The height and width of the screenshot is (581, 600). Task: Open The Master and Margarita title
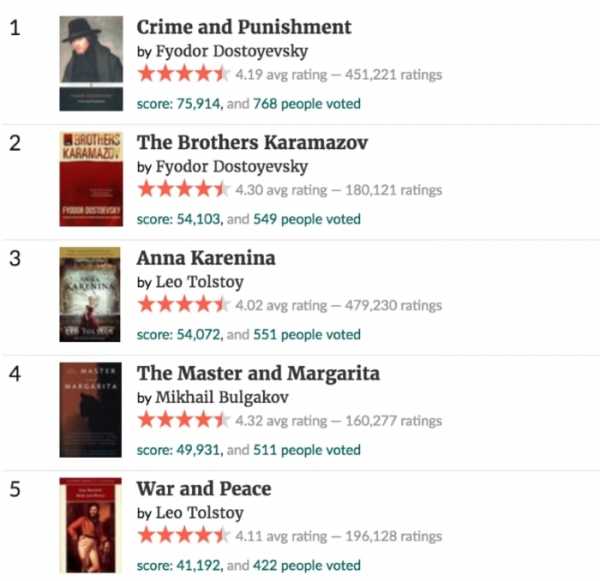pos(258,374)
